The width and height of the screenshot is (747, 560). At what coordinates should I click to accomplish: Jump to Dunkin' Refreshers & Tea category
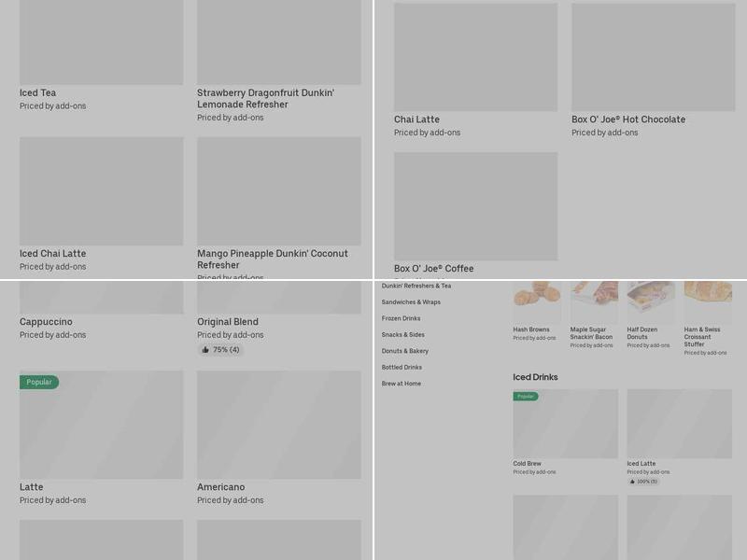click(416, 286)
